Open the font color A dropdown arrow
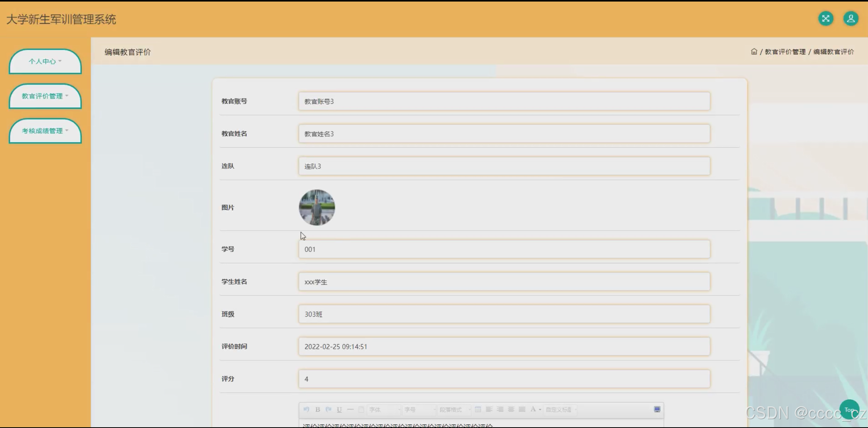 (540, 410)
